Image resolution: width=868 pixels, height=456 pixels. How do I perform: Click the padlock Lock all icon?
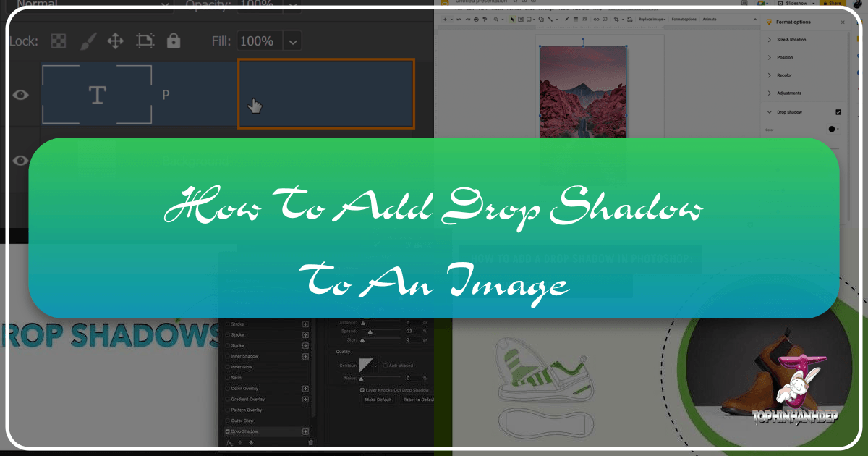pyautogui.click(x=174, y=41)
